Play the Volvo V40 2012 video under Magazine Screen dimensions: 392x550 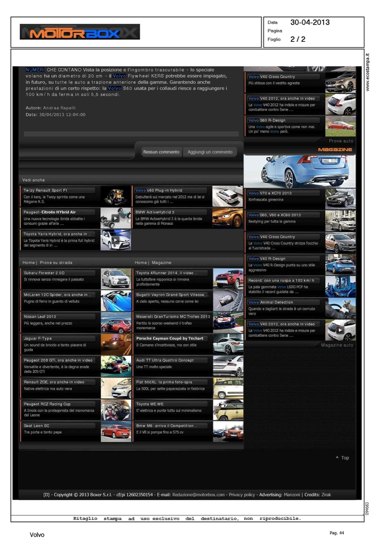pos(340,330)
